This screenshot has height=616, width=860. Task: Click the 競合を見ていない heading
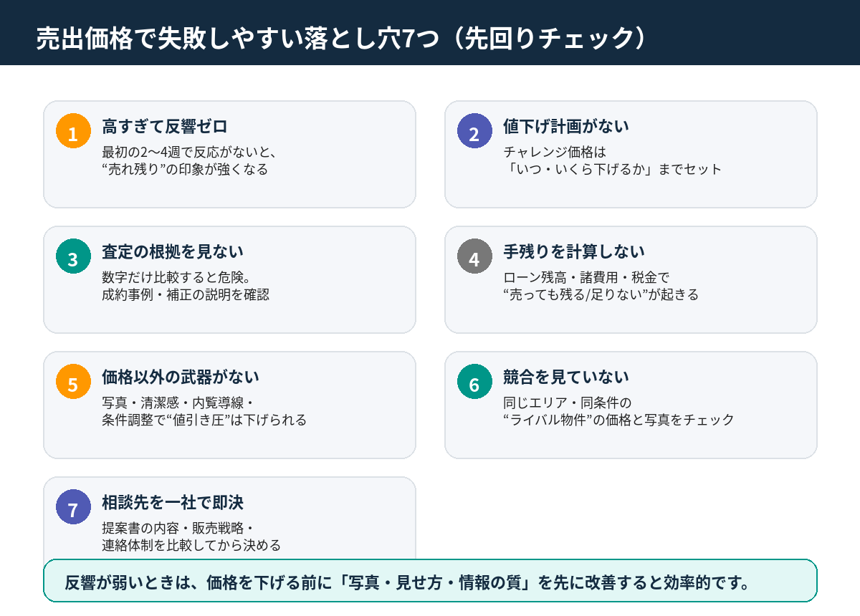[566, 377]
